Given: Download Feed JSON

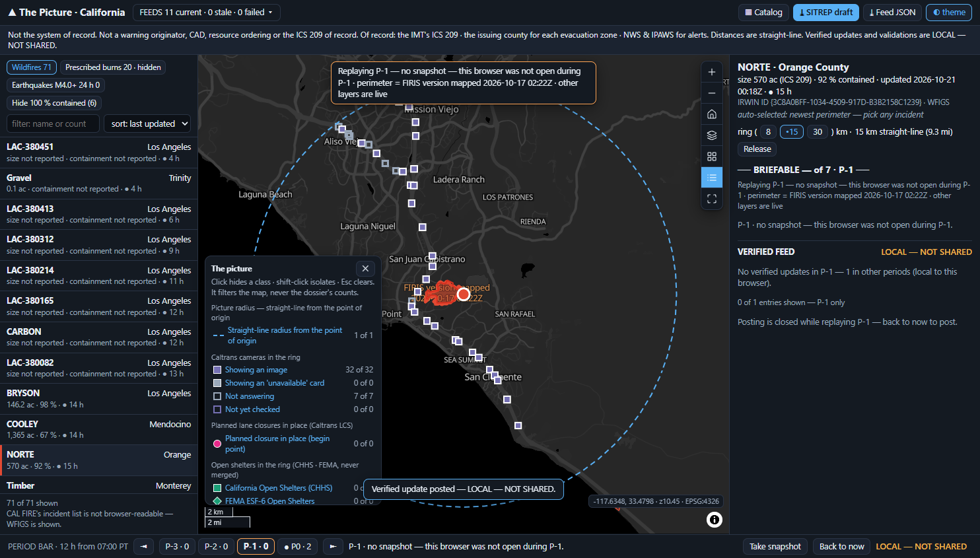Looking at the screenshot, I should [892, 12].
